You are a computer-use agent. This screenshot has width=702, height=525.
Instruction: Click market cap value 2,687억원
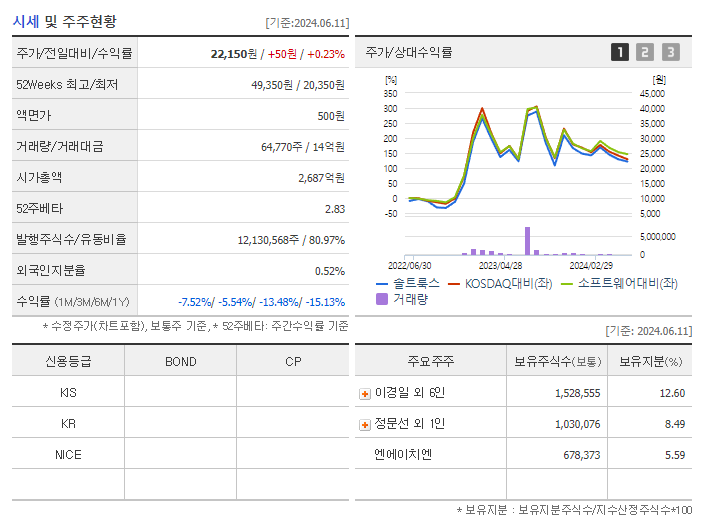coord(321,178)
